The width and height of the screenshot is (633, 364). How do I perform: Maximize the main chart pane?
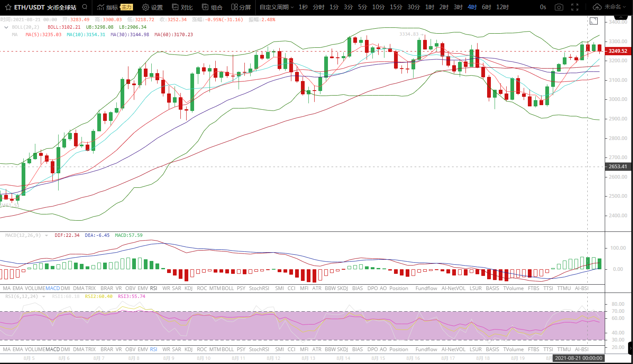coord(594,21)
